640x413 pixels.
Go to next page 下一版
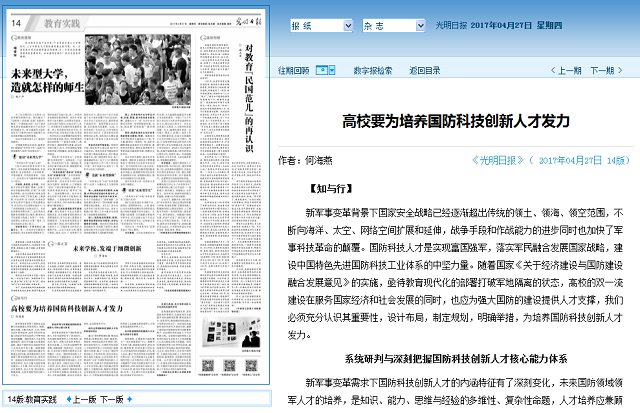(x=112, y=400)
